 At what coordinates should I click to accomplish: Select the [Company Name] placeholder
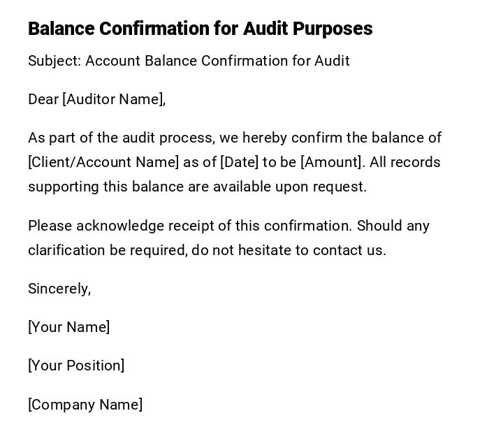[x=85, y=405]
